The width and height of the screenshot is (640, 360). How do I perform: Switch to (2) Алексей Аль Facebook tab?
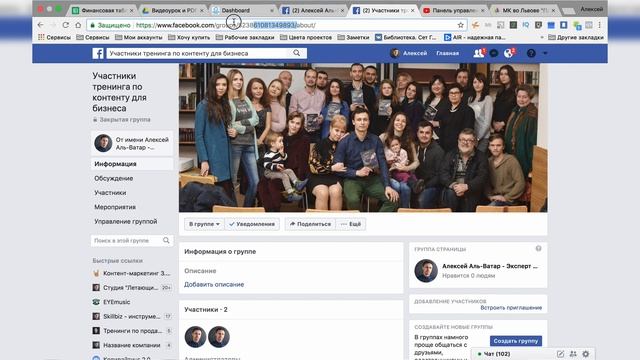point(313,10)
